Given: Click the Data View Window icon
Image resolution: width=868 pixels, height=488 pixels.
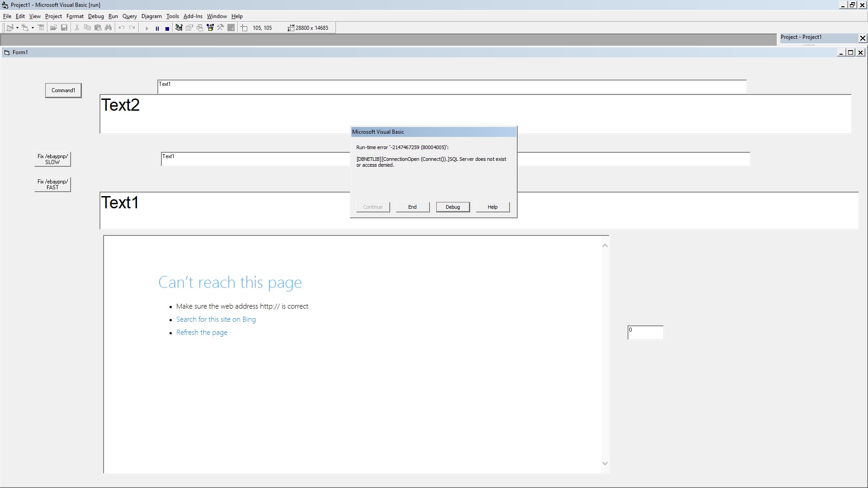Looking at the screenshot, I should click(231, 28).
